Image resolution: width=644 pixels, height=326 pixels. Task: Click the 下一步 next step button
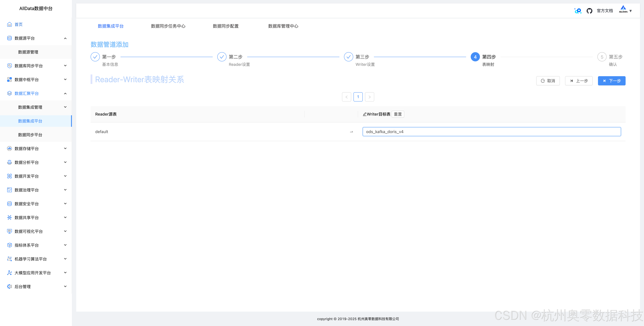[x=611, y=81]
